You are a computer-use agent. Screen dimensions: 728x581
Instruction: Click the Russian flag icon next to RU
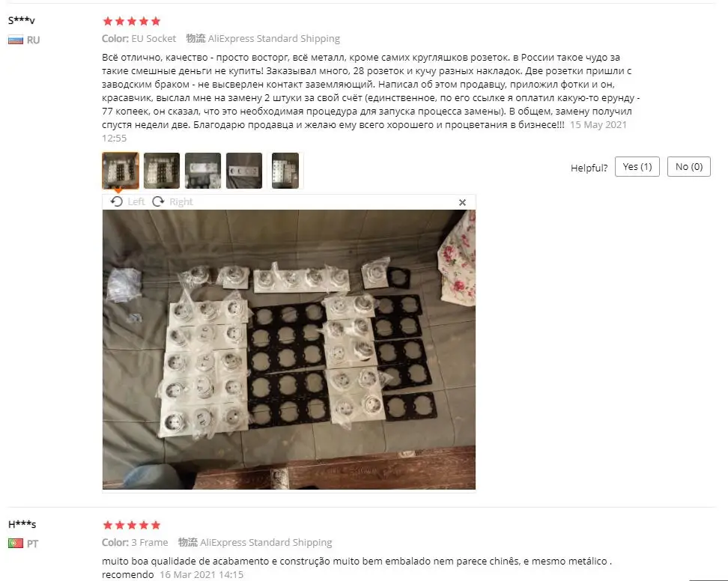(16, 40)
